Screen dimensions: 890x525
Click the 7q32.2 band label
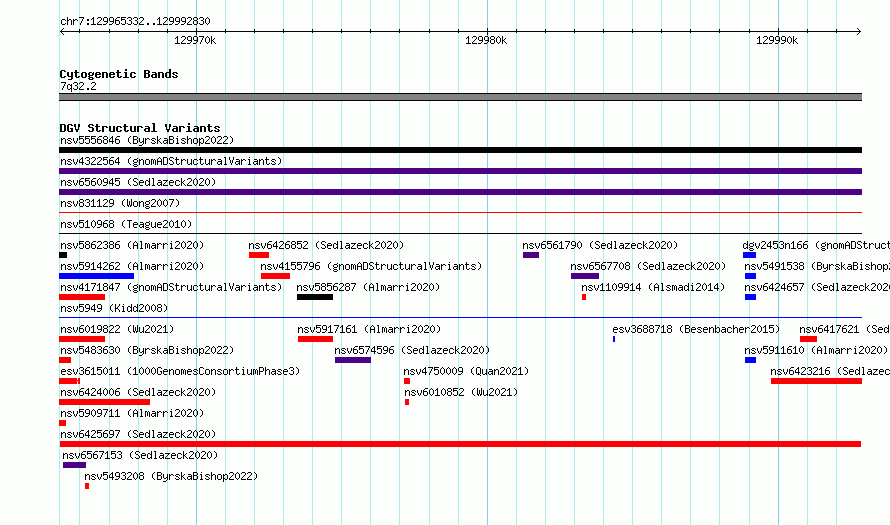[78, 86]
